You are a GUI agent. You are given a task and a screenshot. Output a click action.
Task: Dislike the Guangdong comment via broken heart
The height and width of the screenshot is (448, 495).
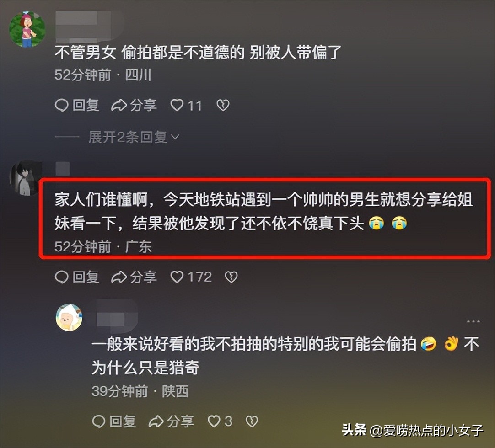pos(231,277)
